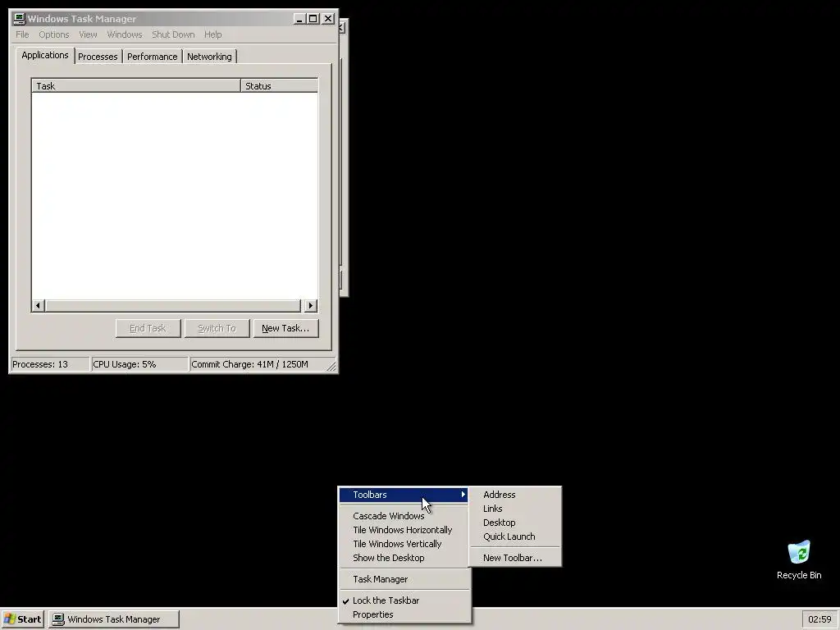Click the Switch To button
The width and height of the screenshot is (840, 630).
pyautogui.click(x=217, y=328)
